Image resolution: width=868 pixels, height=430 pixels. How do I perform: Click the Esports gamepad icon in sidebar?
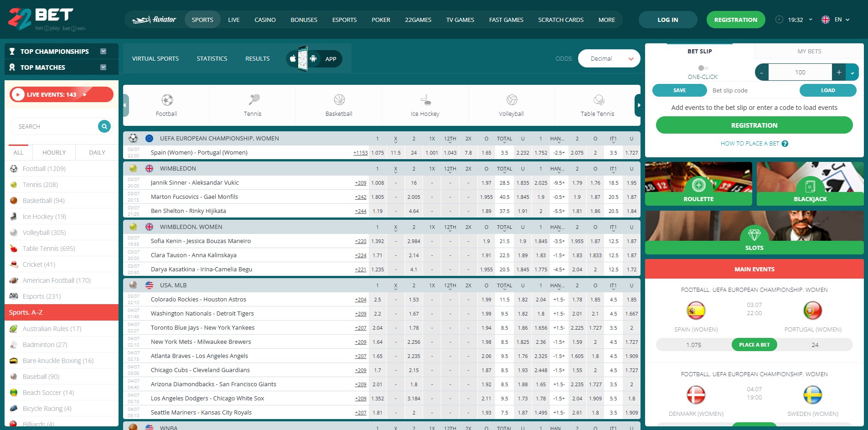(14, 296)
